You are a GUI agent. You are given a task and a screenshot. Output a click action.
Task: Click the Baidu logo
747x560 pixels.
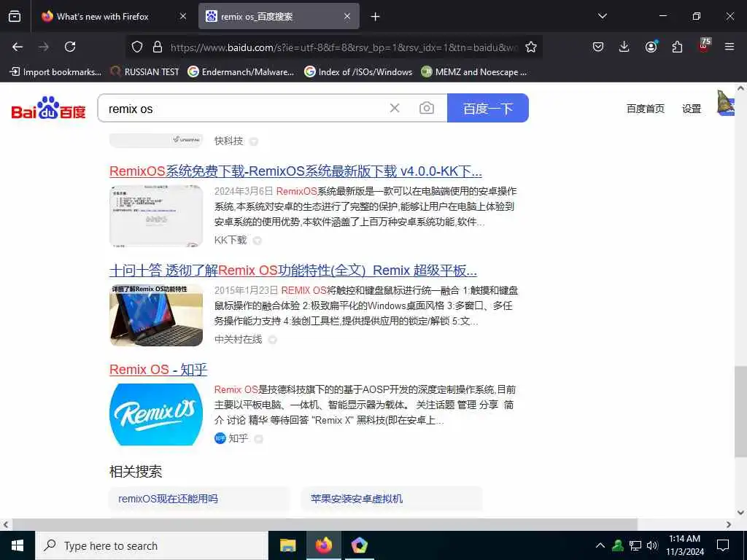pos(48,108)
